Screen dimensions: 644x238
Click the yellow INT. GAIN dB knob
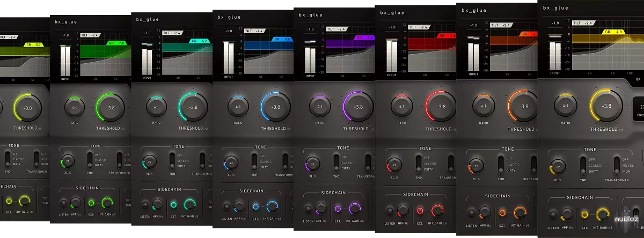602,214
